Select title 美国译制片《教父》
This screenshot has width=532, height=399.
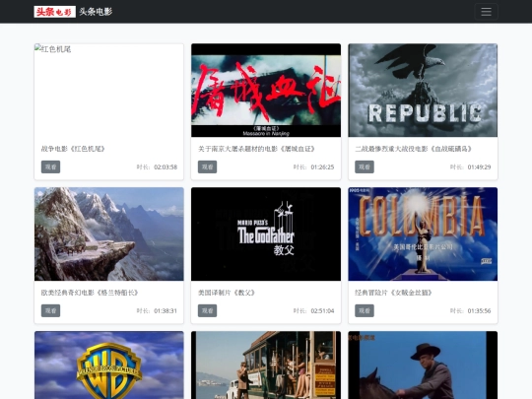pos(227,293)
